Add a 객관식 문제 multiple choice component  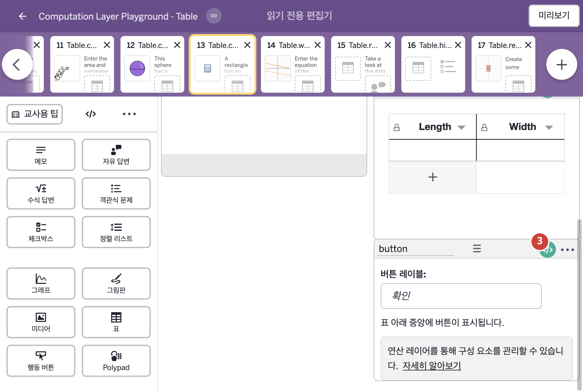point(116,193)
